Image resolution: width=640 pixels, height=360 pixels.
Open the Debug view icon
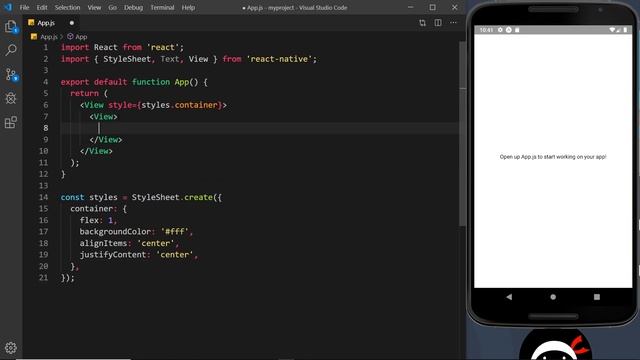pyautogui.click(x=11, y=98)
